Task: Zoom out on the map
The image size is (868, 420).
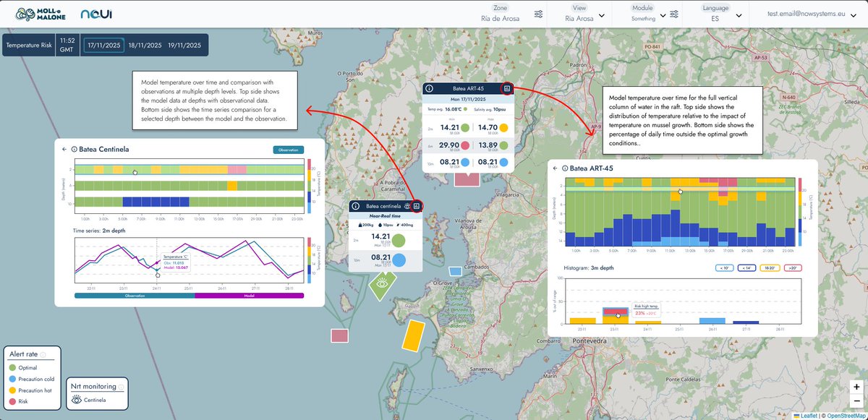Action: coord(856,400)
